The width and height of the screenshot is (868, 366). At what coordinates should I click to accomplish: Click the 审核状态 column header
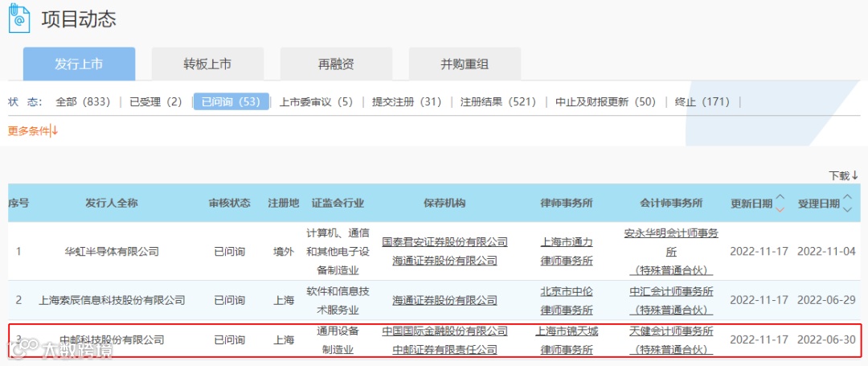[229, 204]
